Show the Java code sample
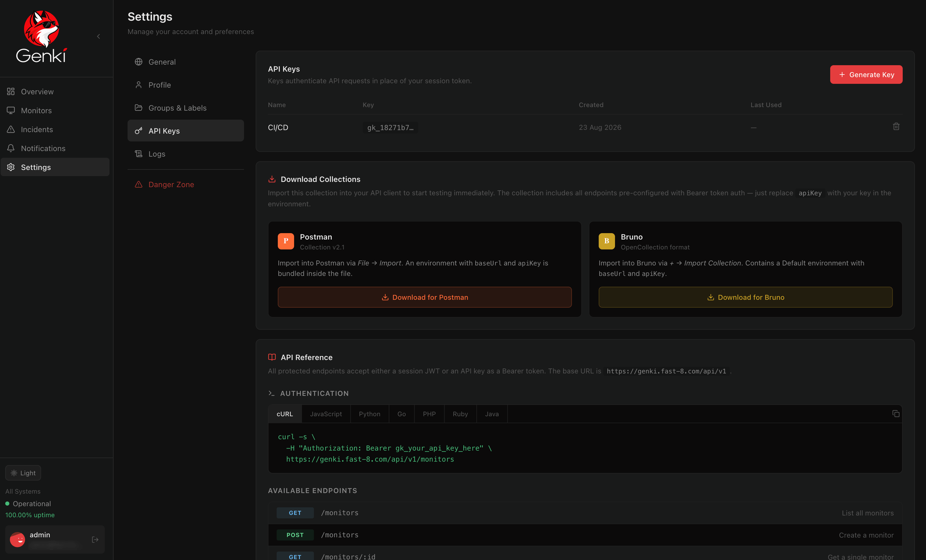The width and height of the screenshot is (926, 560). pyautogui.click(x=492, y=414)
